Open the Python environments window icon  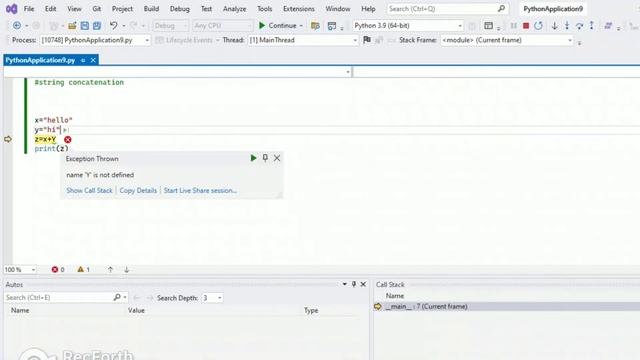(x=332, y=26)
